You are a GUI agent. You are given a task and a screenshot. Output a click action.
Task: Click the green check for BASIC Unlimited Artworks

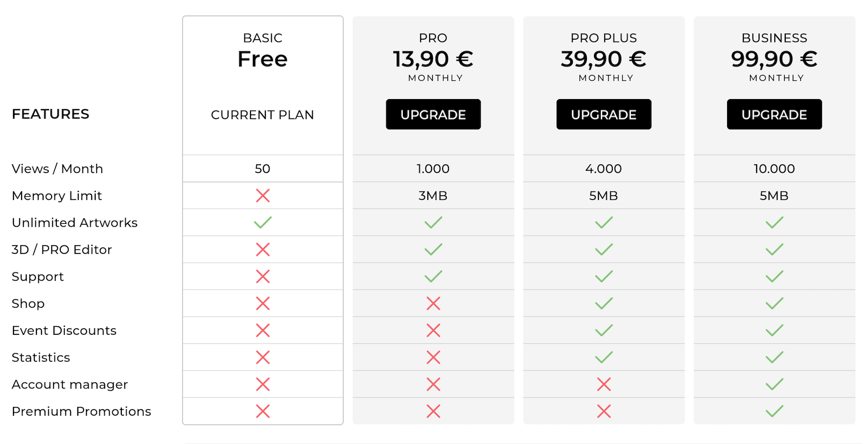click(263, 222)
